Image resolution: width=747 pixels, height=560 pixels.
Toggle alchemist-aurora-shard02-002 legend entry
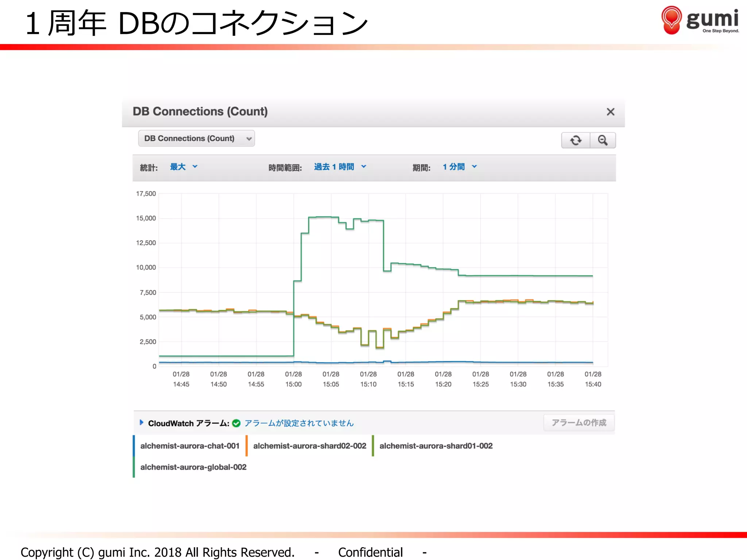point(309,446)
